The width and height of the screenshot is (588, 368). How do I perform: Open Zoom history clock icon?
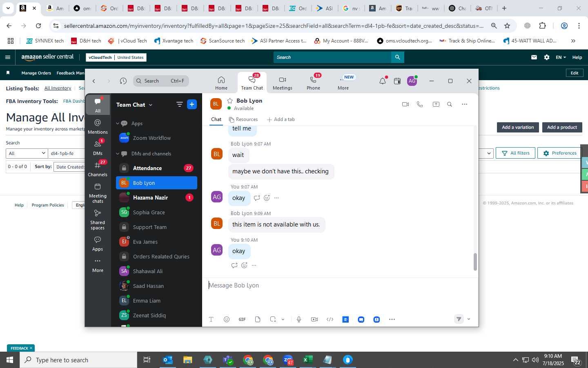click(123, 81)
